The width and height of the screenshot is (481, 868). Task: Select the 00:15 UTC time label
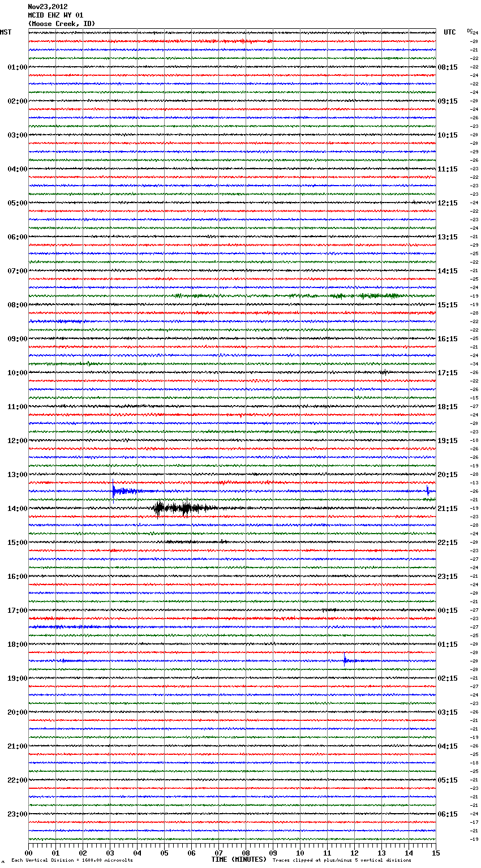click(448, 611)
